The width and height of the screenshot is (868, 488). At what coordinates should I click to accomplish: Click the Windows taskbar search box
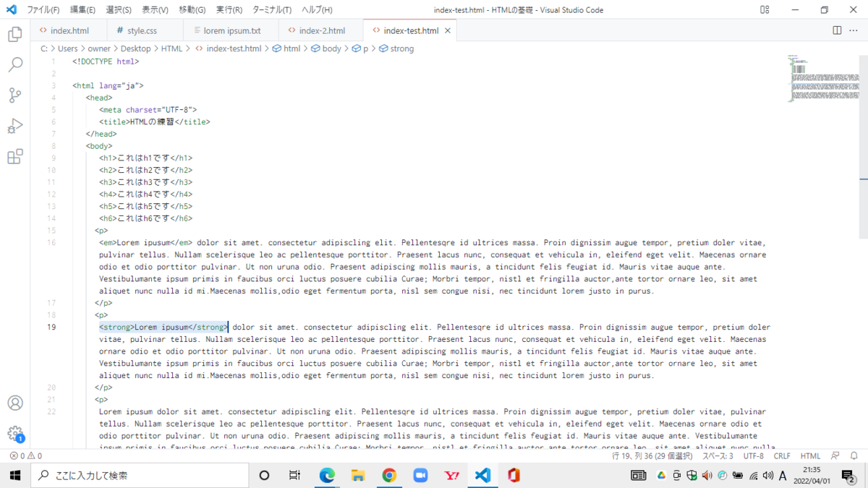click(140, 475)
